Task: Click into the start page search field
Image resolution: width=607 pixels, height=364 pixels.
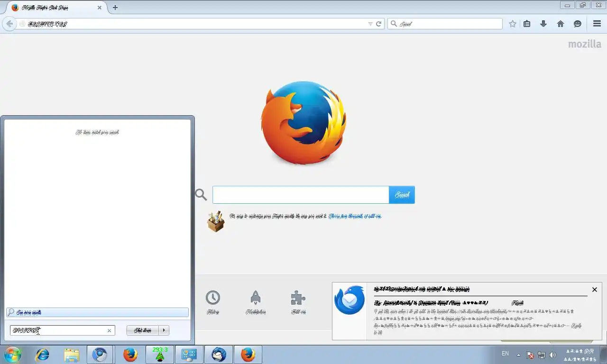Action: tap(301, 195)
